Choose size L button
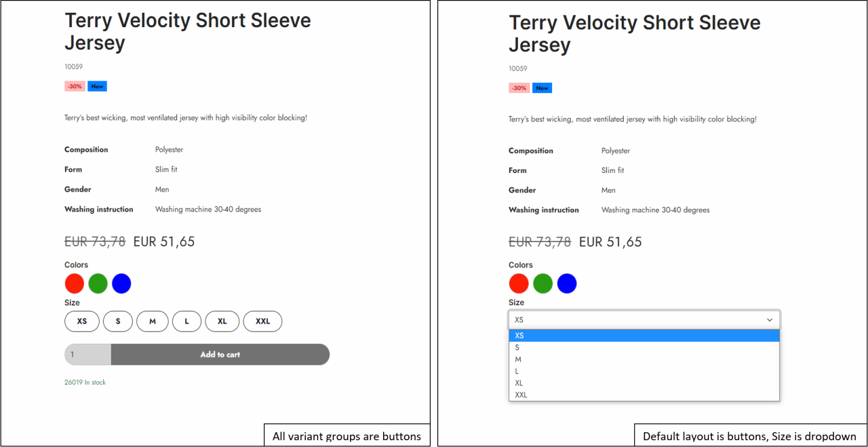This screenshot has height=447, width=868. point(186,322)
